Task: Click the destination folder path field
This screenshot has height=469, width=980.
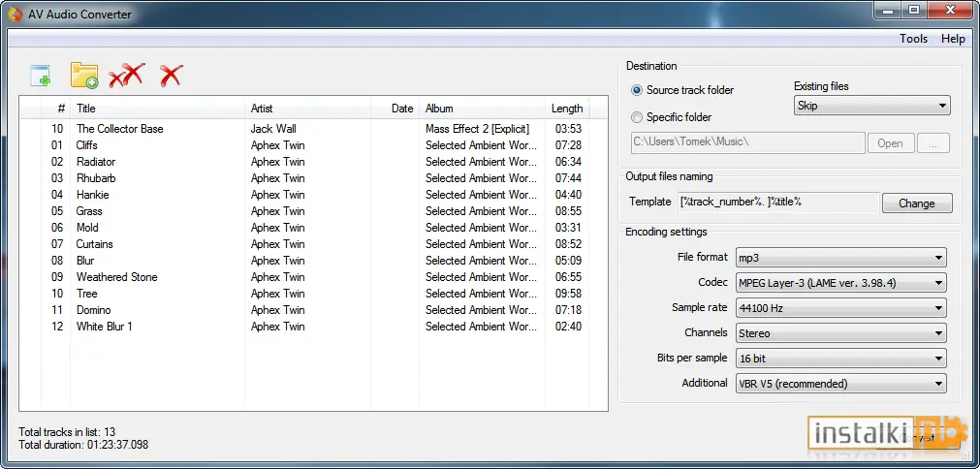Action: pos(748,142)
